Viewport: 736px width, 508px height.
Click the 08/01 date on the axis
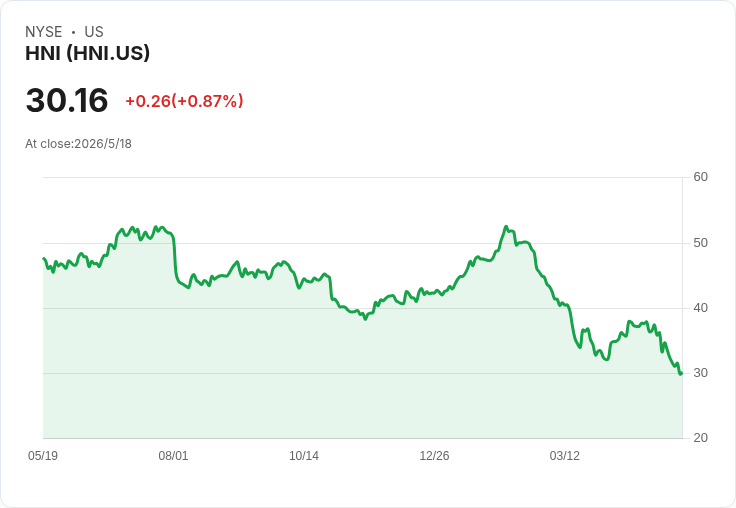click(173, 455)
